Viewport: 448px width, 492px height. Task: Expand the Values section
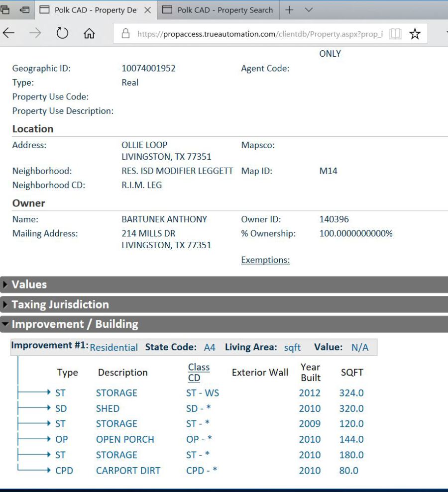click(x=29, y=285)
